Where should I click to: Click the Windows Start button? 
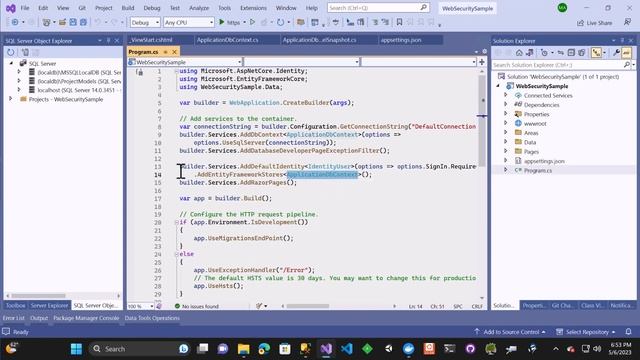pyautogui.click(x=76, y=349)
